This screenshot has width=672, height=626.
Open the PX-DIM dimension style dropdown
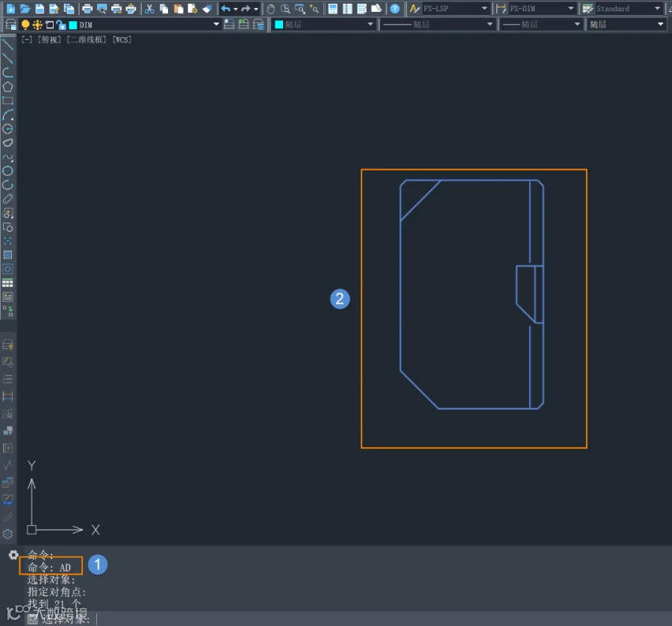(571, 8)
